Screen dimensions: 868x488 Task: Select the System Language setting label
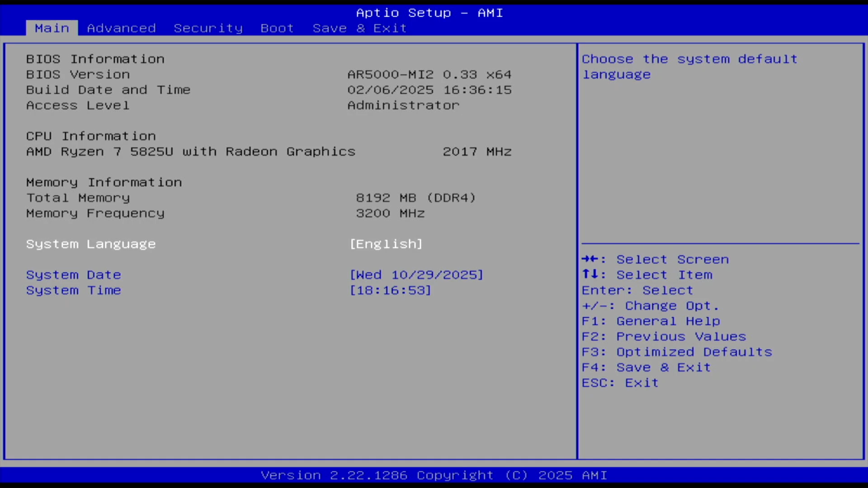(x=91, y=244)
